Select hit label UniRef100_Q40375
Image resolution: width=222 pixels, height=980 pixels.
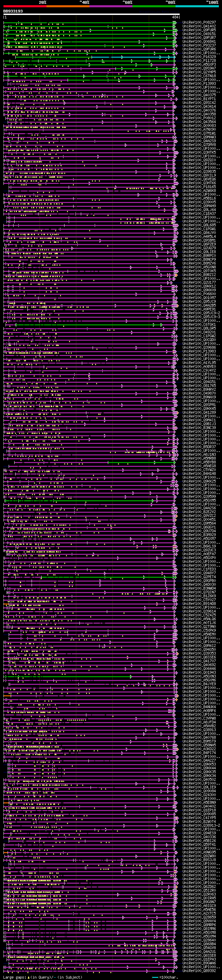[x=199, y=95]
